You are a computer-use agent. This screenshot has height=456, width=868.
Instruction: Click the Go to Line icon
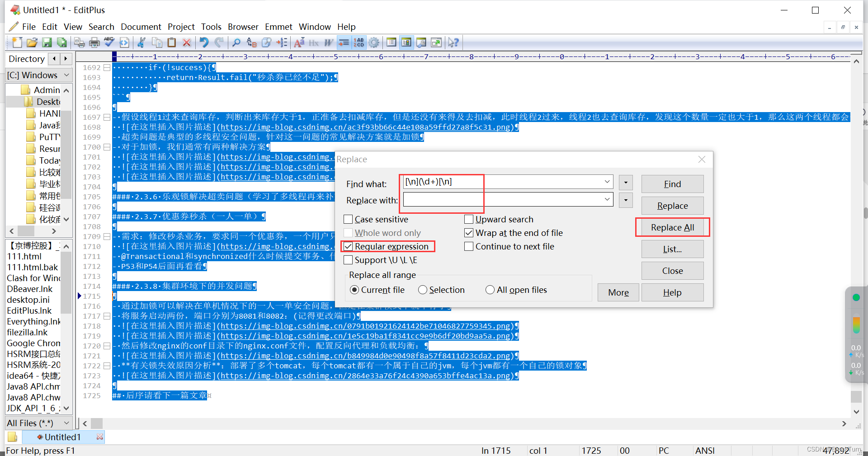(282, 42)
